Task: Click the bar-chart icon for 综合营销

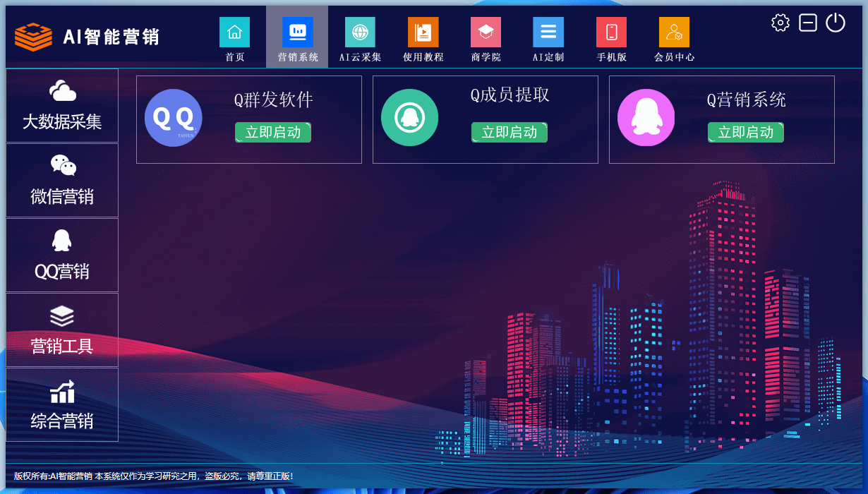Action: pyautogui.click(x=62, y=392)
